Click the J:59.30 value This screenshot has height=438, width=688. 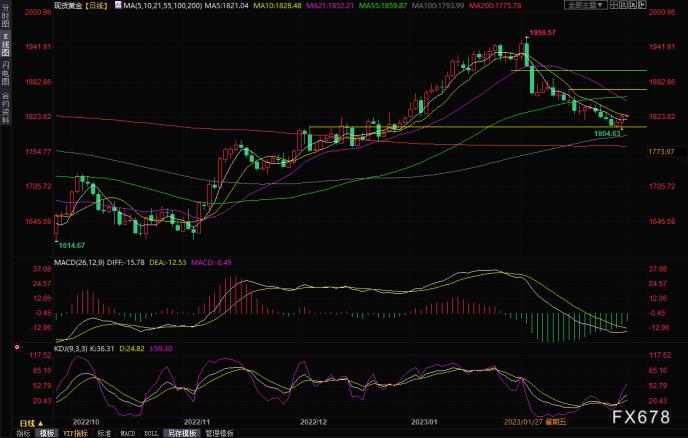161,348
